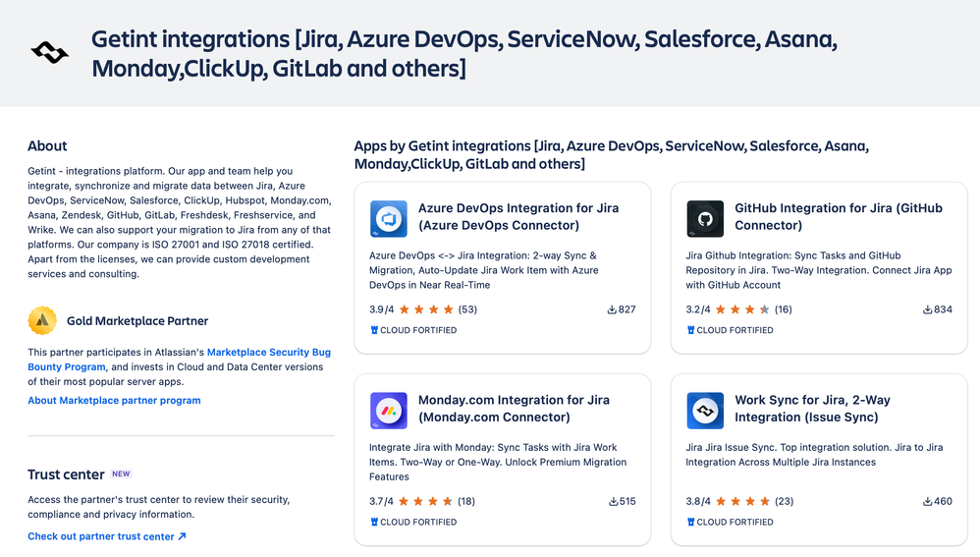The image size is (980, 557).
Task: Click the download icon showing 515 installs
Action: (x=613, y=501)
